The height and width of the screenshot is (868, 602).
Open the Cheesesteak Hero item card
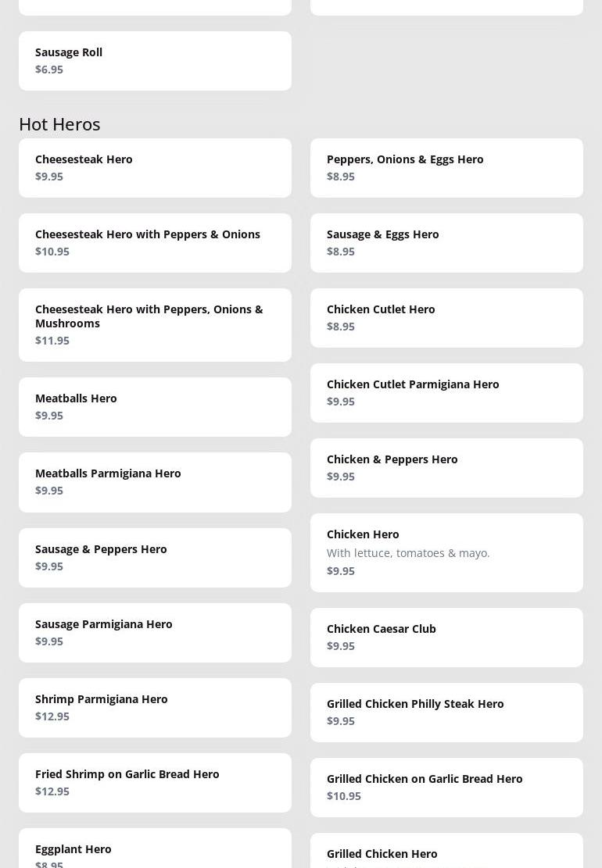pyautogui.click(x=155, y=168)
